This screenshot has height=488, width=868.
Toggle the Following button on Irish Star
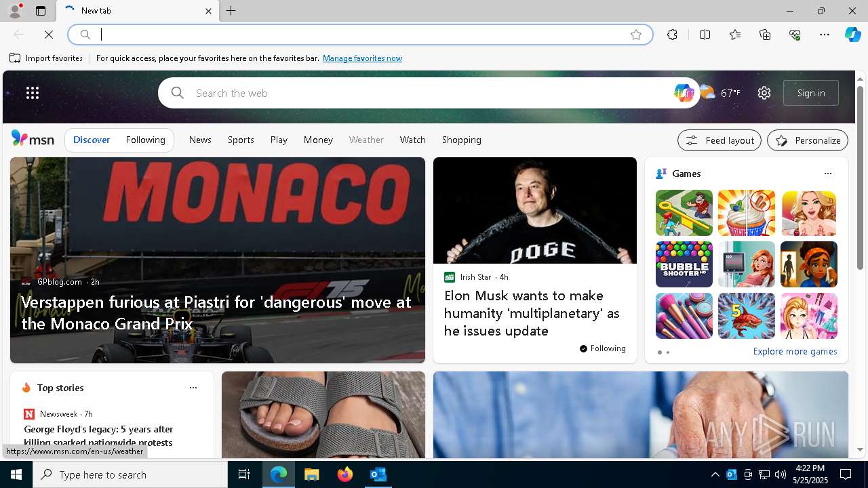coord(603,348)
